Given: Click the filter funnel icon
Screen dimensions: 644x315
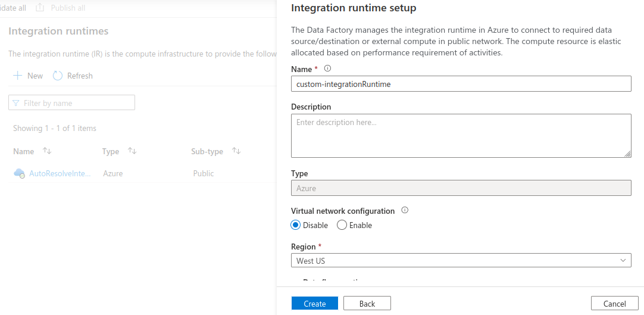Looking at the screenshot, I should tap(16, 102).
